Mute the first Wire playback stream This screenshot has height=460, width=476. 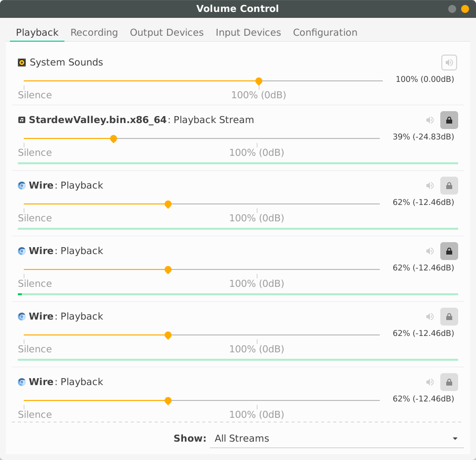(429, 185)
